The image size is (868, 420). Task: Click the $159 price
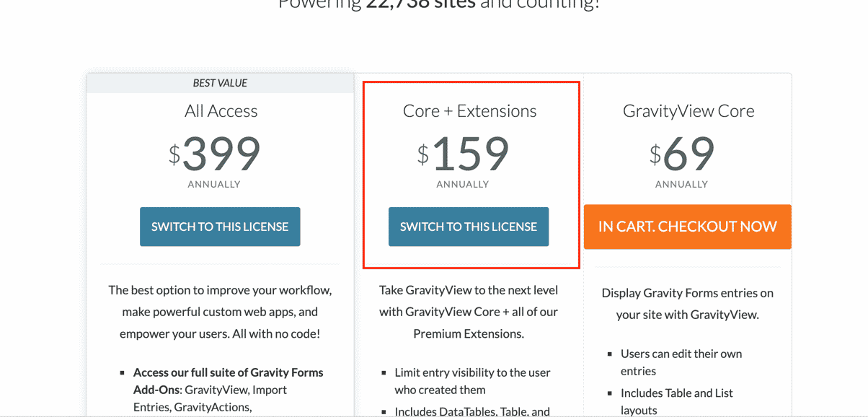(x=463, y=153)
